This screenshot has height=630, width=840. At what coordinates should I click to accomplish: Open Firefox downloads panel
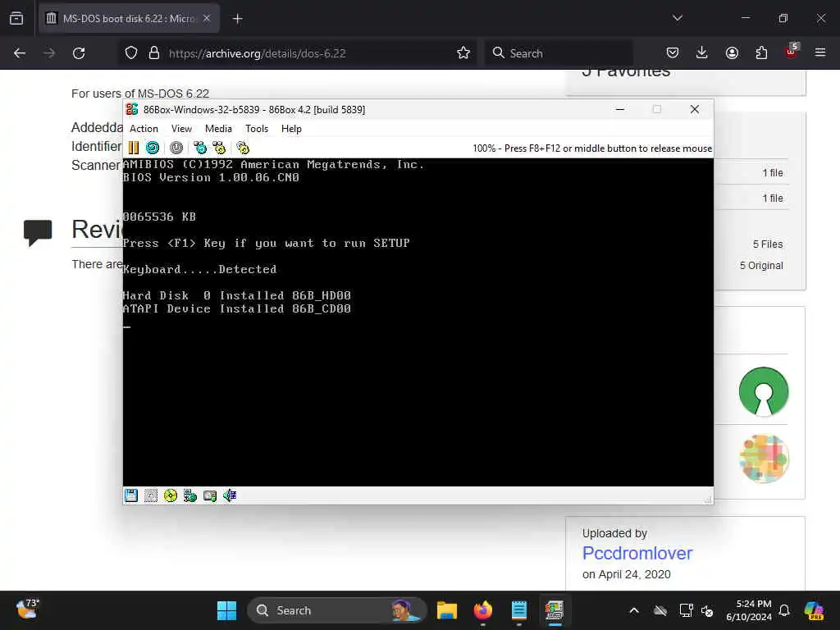point(702,53)
